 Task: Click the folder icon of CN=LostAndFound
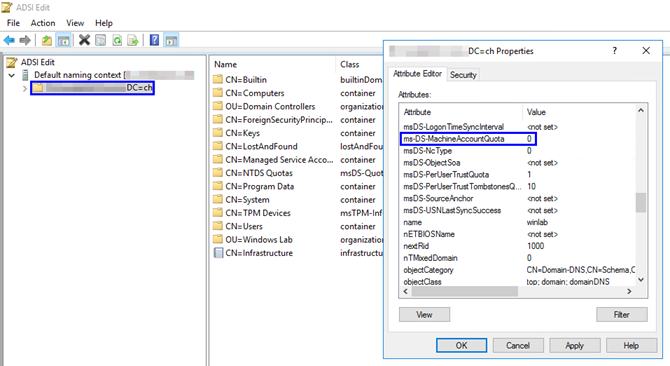[x=218, y=146]
